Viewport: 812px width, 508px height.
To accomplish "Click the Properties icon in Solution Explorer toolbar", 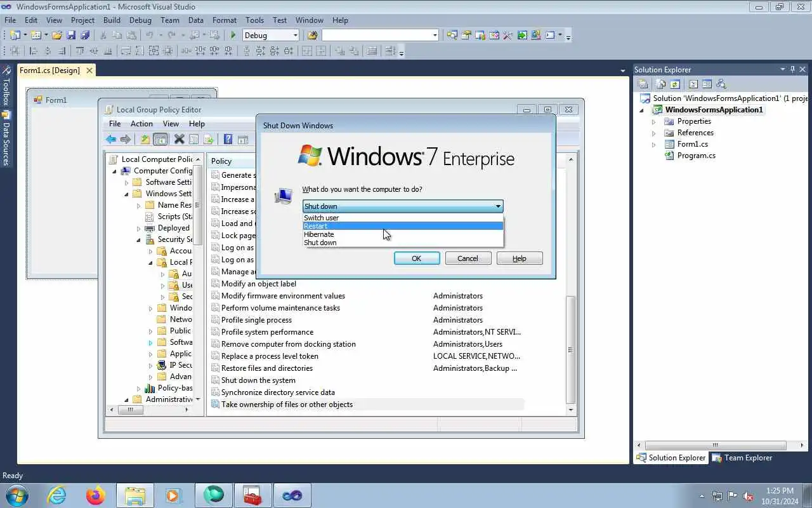I will tap(643, 84).
